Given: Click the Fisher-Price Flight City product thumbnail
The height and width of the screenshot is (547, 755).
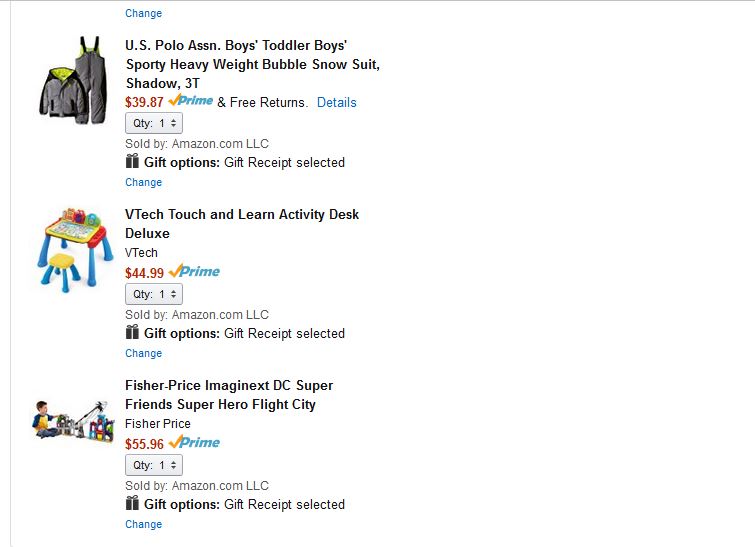Looking at the screenshot, I should (x=71, y=419).
